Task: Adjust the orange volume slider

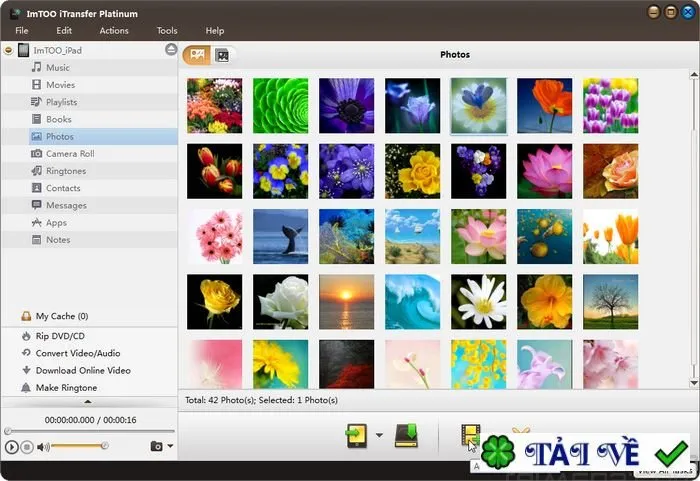Action: (x=79, y=446)
